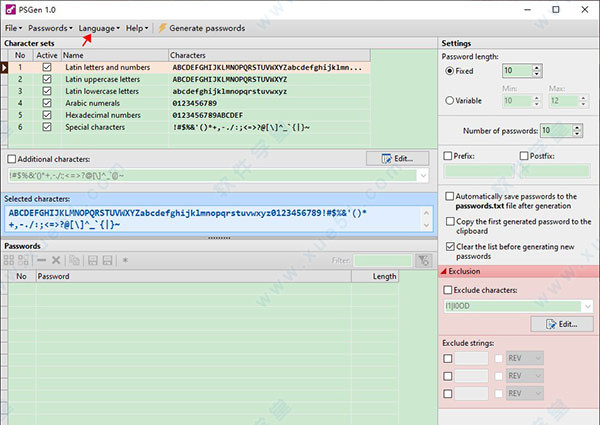Open the additional characters dropdown

click(424, 176)
